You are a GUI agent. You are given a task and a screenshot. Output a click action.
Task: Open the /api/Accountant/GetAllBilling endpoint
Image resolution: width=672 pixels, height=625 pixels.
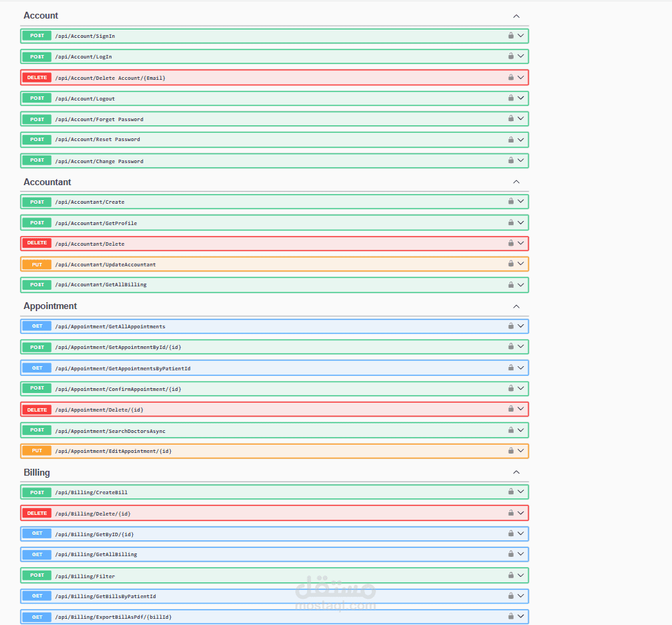(275, 284)
